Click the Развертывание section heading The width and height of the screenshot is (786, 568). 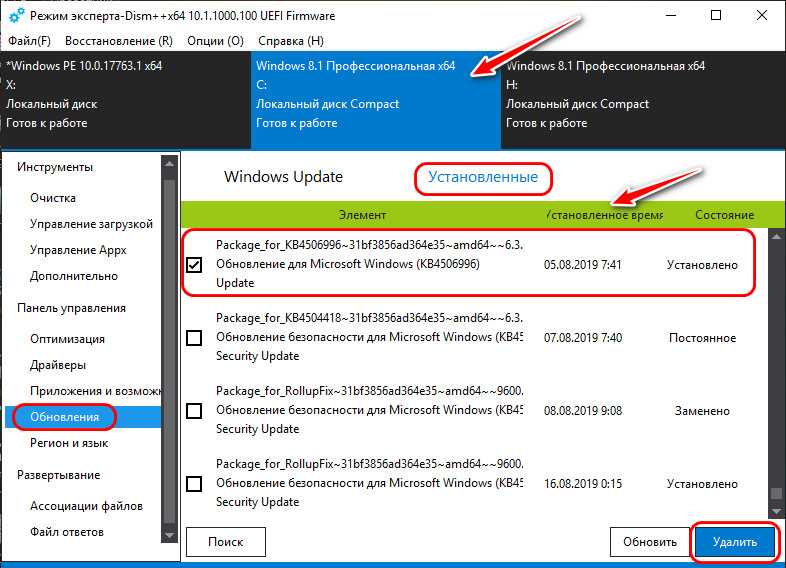click(58, 475)
